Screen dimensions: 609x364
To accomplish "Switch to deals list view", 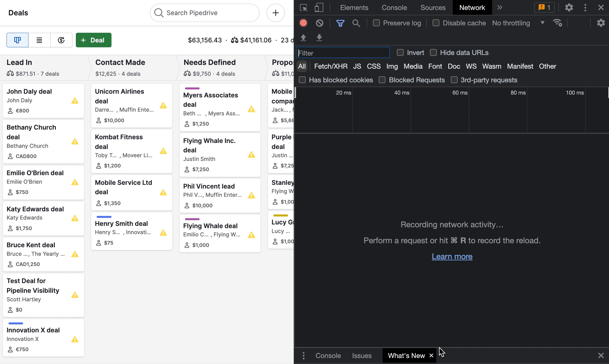I will [39, 40].
